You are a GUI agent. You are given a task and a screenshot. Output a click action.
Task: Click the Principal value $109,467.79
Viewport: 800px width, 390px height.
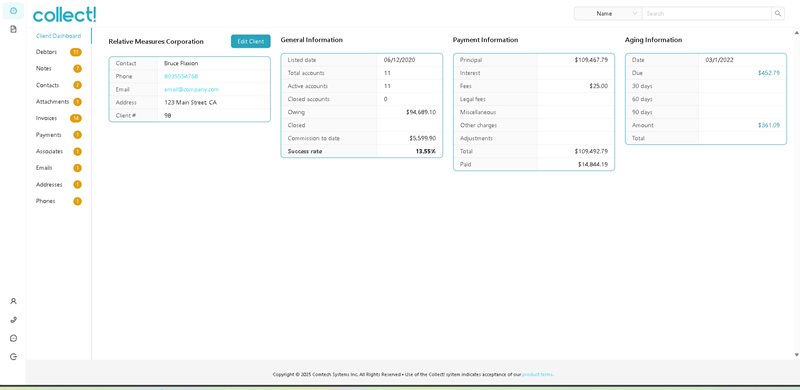point(591,60)
